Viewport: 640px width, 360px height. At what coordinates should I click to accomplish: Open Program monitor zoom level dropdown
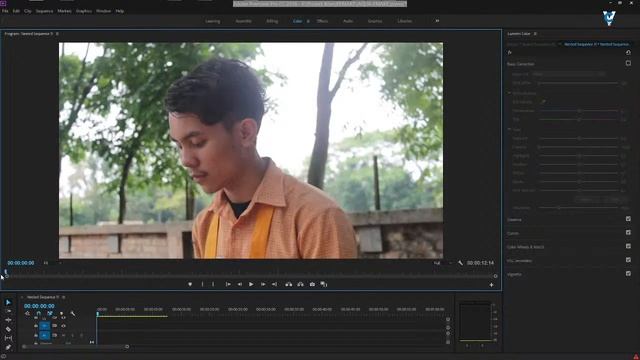click(x=51, y=263)
